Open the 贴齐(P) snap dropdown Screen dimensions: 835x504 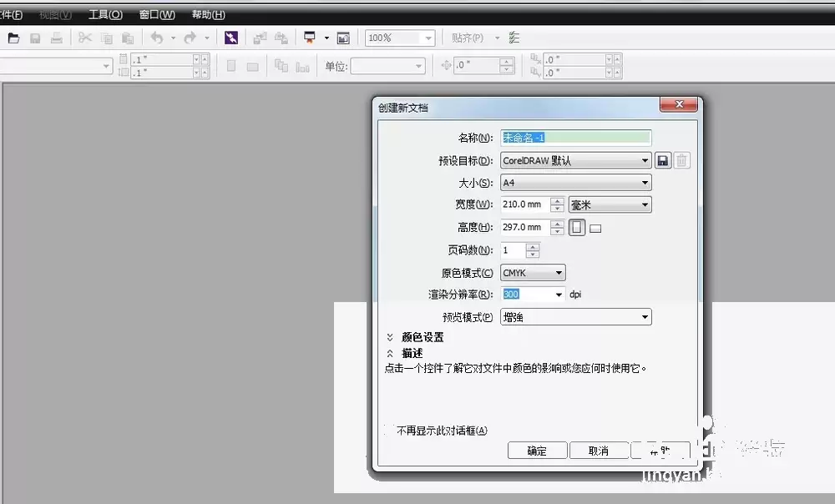pyautogui.click(x=497, y=38)
